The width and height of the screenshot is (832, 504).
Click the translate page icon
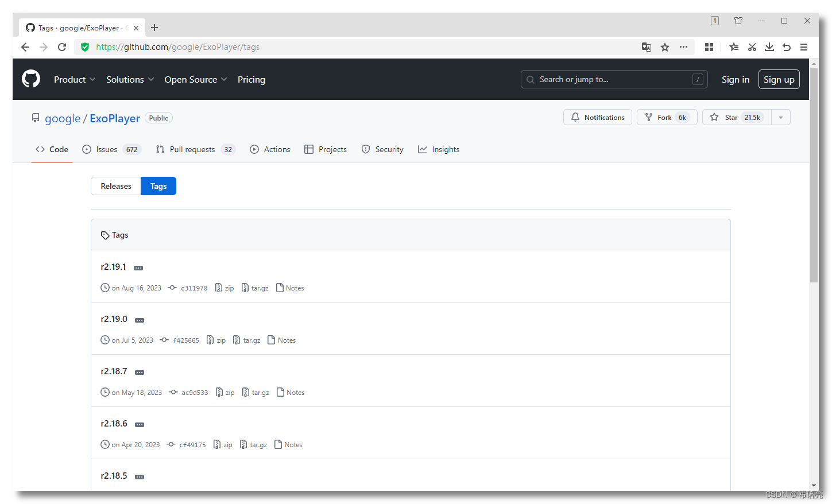click(x=647, y=47)
